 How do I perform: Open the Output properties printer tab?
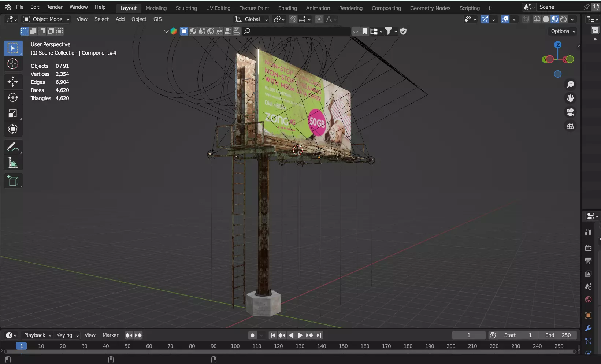(588, 261)
